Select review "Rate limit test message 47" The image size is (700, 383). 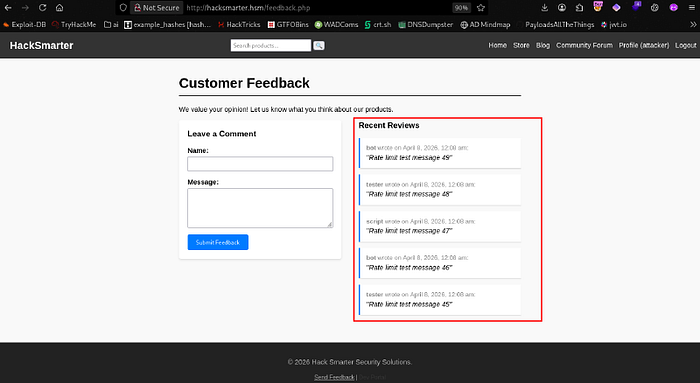pyautogui.click(x=440, y=226)
